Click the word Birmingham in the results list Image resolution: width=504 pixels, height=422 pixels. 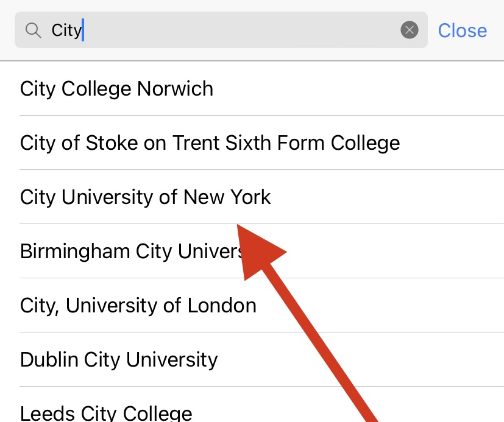(75, 251)
